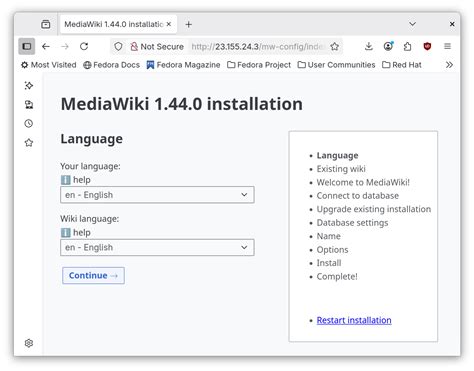Open the Fedora Docs bookmark
This screenshot has height=371, width=474.
[111, 65]
